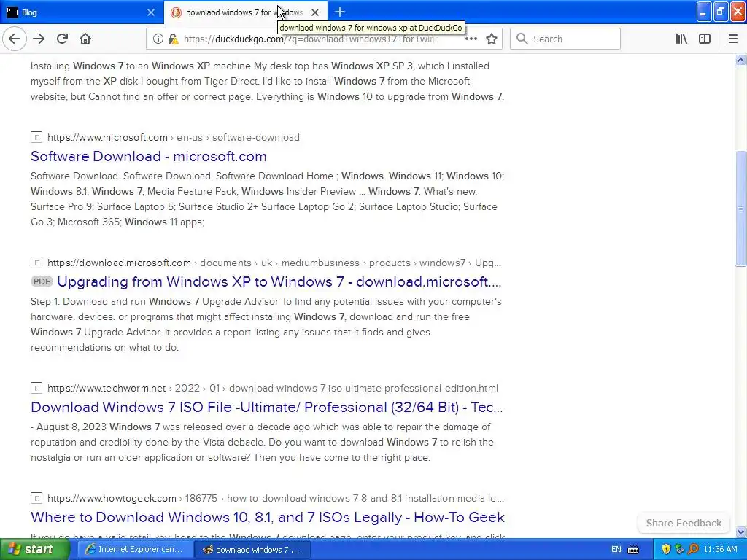The image size is (747, 560).
Task: Go forward with the forward arrow button
Action: [x=39, y=39]
